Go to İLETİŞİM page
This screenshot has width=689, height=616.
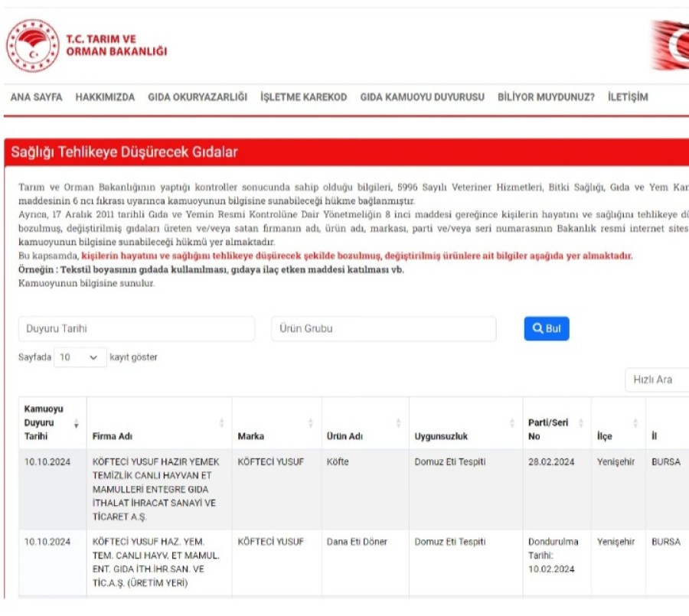coord(628,97)
